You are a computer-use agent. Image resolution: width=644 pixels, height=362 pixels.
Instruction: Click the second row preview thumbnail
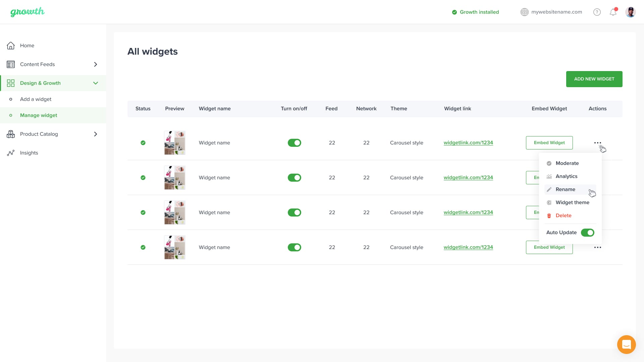(174, 178)
